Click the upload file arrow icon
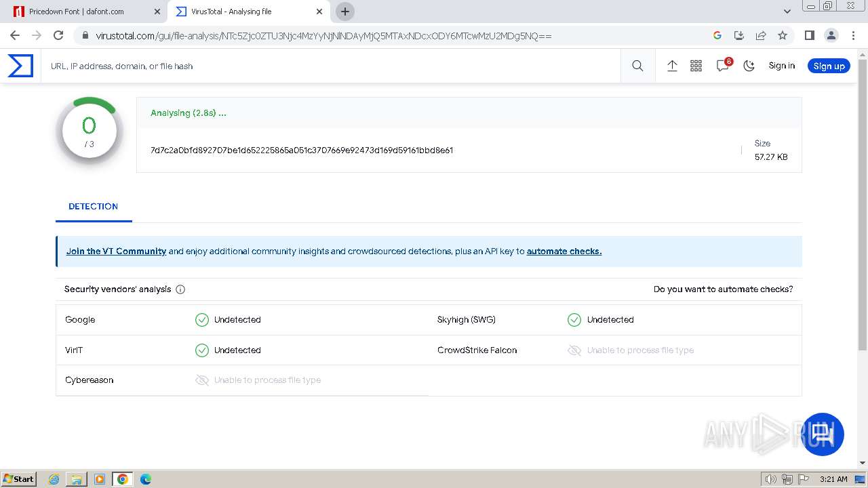This screenshot has height=488, width=868. pyautogui.click(x=672, y=66)
